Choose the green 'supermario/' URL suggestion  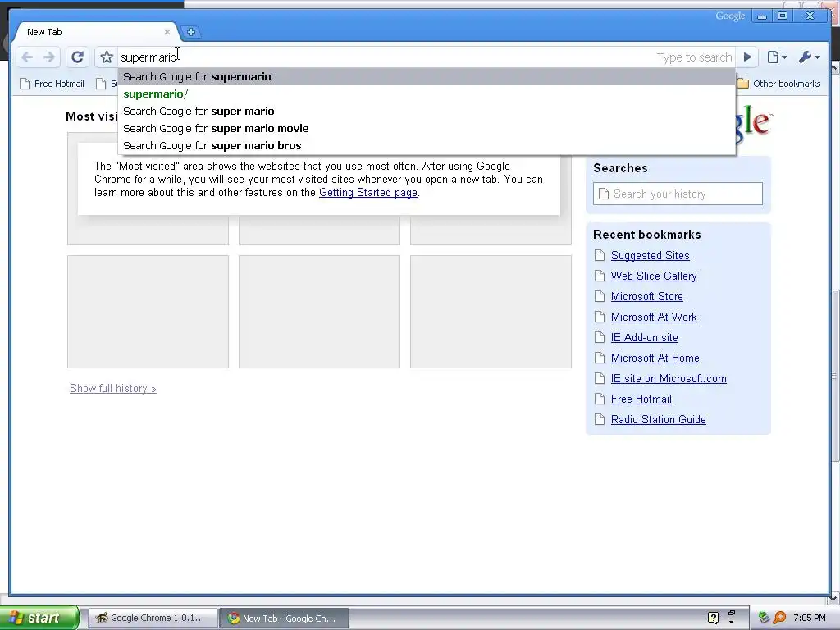click(x=427, y=94)
